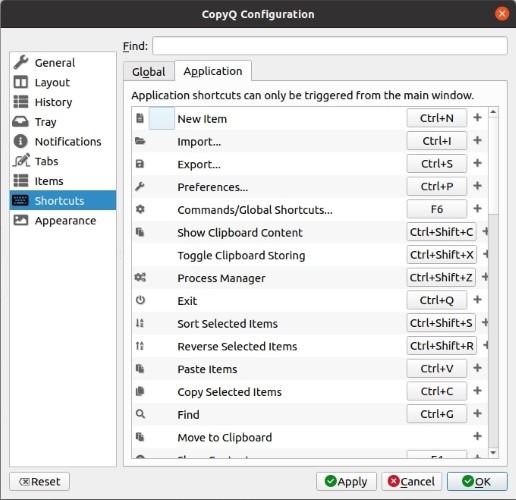Switch to the Global shortcuts tab

pos(149,72)
